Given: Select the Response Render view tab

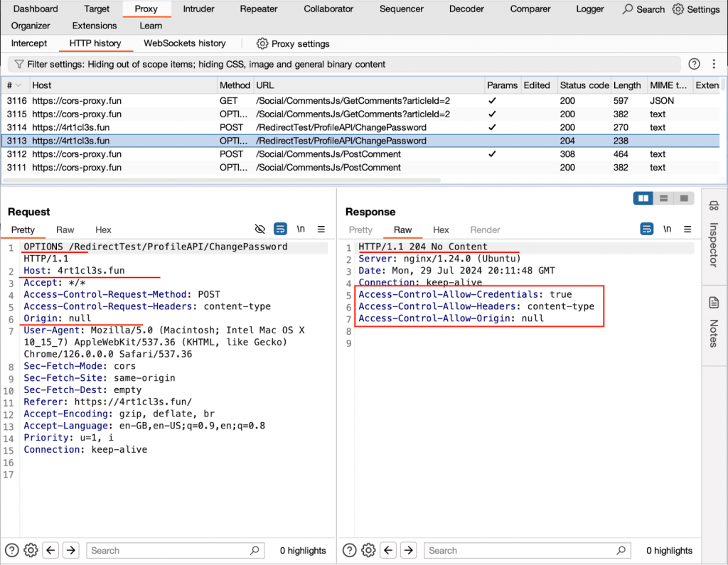Looking at the screenshot, I should (485, 230).
